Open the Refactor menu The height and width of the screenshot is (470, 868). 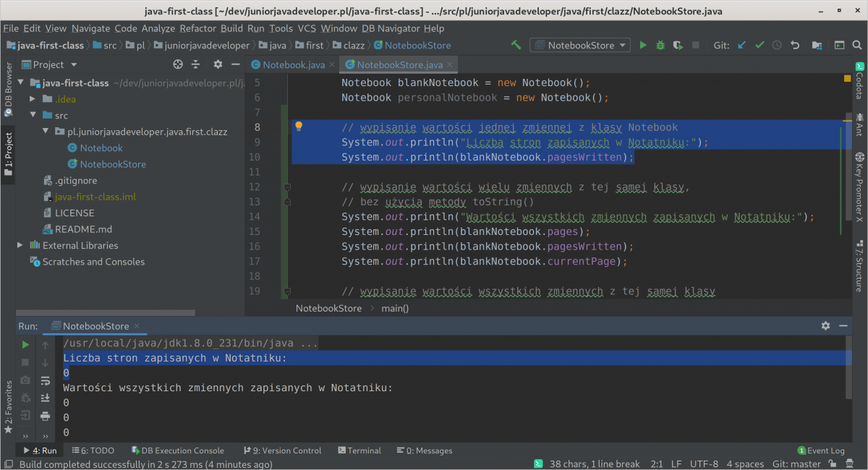[198, 28]
